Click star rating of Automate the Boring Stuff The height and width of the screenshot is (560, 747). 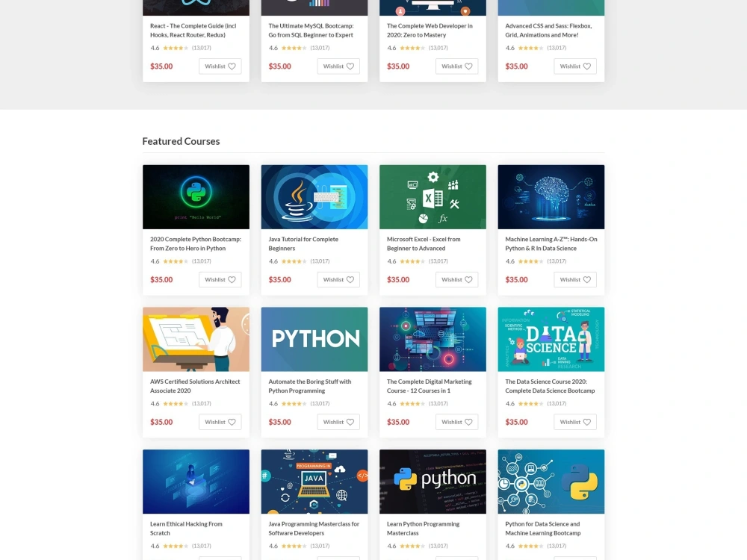point(294,404)
